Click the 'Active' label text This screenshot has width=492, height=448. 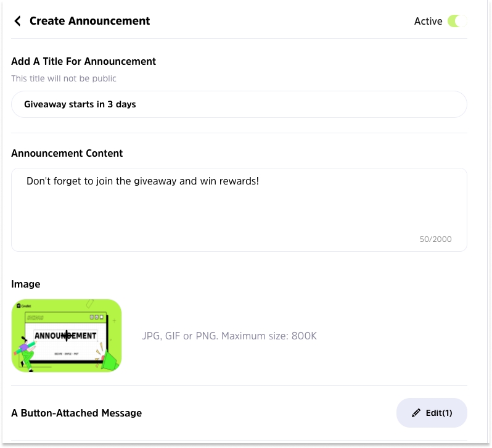[x=428, y=21]
